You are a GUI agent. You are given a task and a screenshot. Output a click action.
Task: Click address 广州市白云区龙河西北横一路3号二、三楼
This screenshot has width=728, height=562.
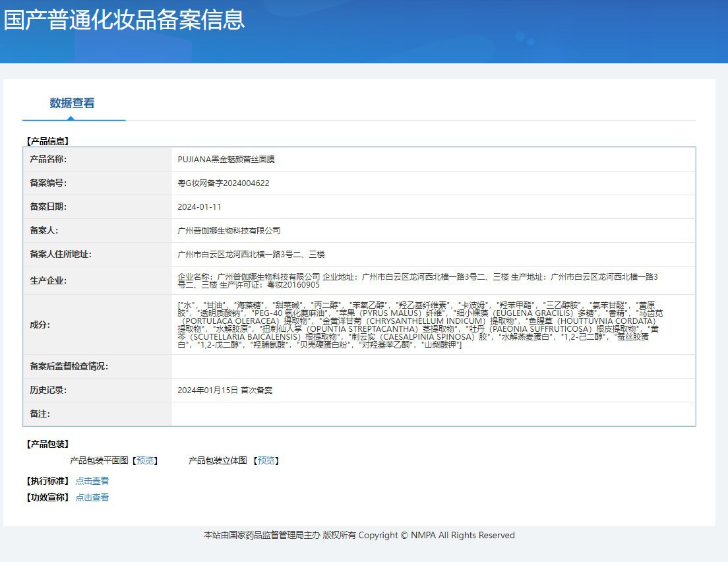pyautogui.click(x=251, y=254)
